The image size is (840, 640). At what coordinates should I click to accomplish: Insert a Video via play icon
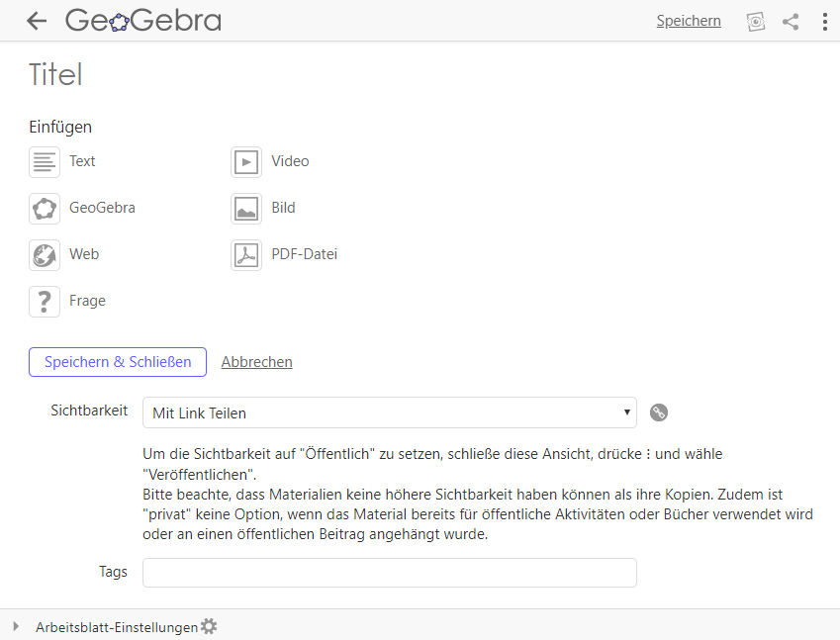pyautogui.click(x=246, y=162)
